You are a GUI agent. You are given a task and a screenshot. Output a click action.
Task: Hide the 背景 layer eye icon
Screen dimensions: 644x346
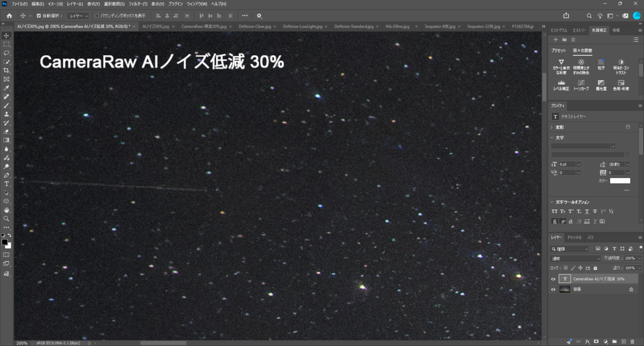tap(553, 289)
